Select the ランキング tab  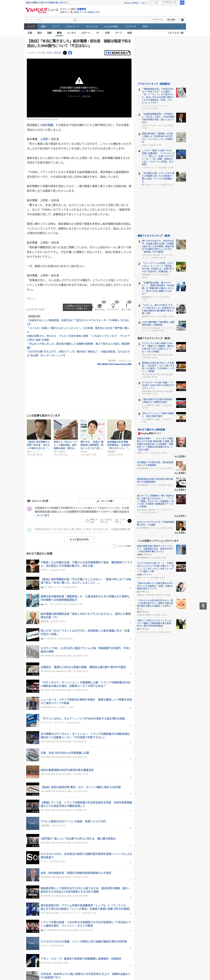point(131,26)
